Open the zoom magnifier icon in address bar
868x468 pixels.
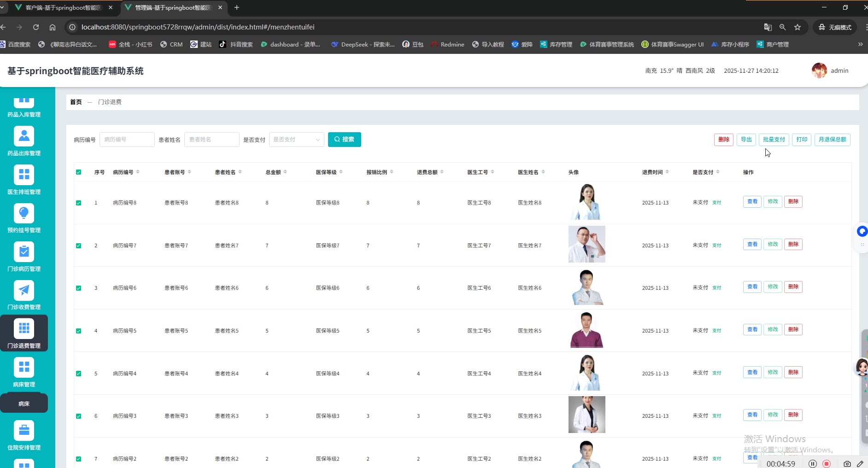[x=783, y=27]
